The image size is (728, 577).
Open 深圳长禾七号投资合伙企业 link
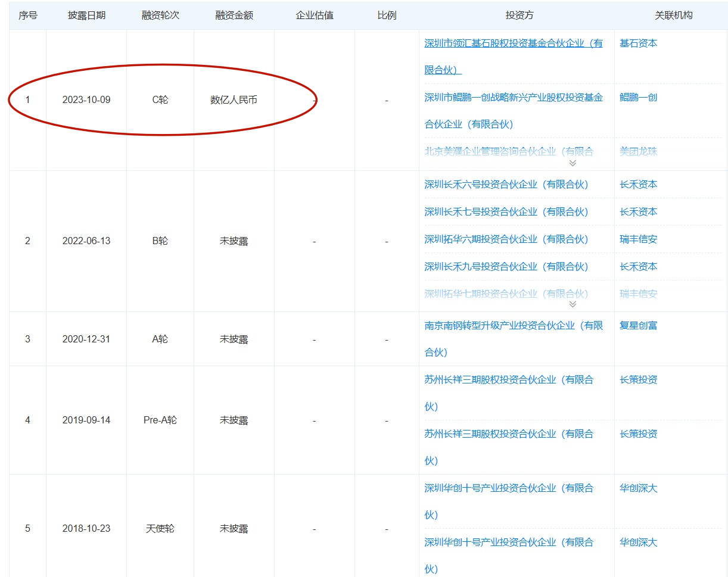pyautogui.click(x=506, y=212)
